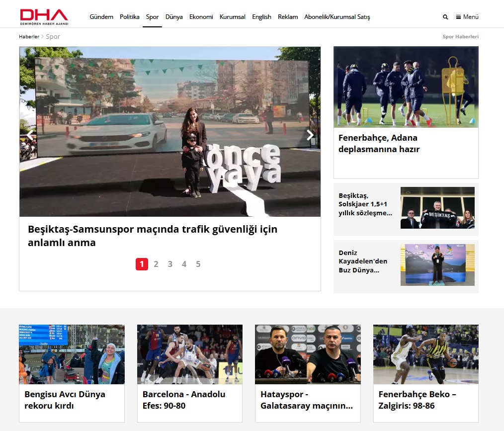Open Abonelik/Kurumsal Satış page
This screenshot has height=431, width=504.
pos(337,17)
